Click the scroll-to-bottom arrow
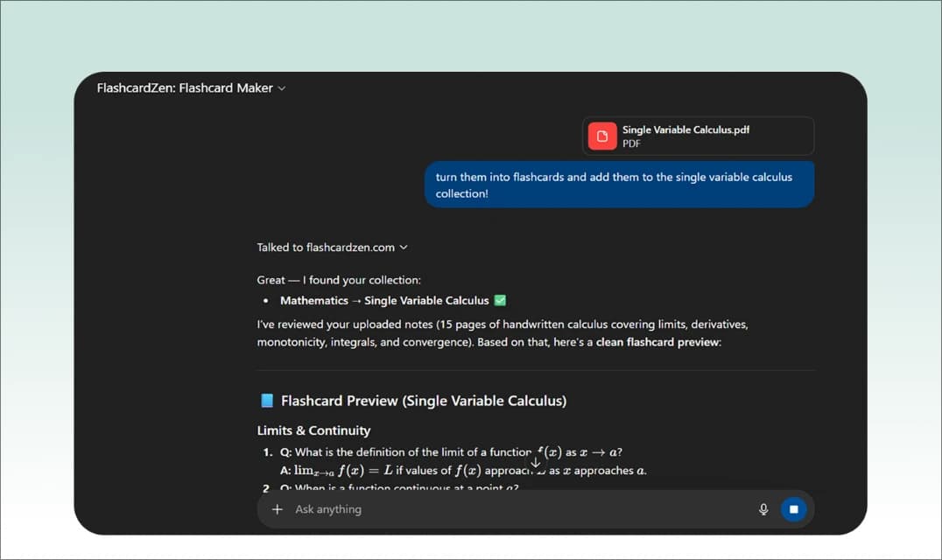Image resolution: width=942 pixels, height=560 pixels. [x=535, y=461]
